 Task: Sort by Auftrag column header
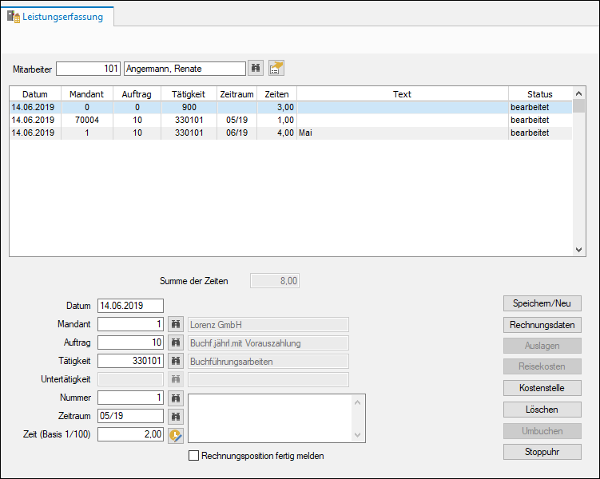pyautogui.click(x=137, y=94)
